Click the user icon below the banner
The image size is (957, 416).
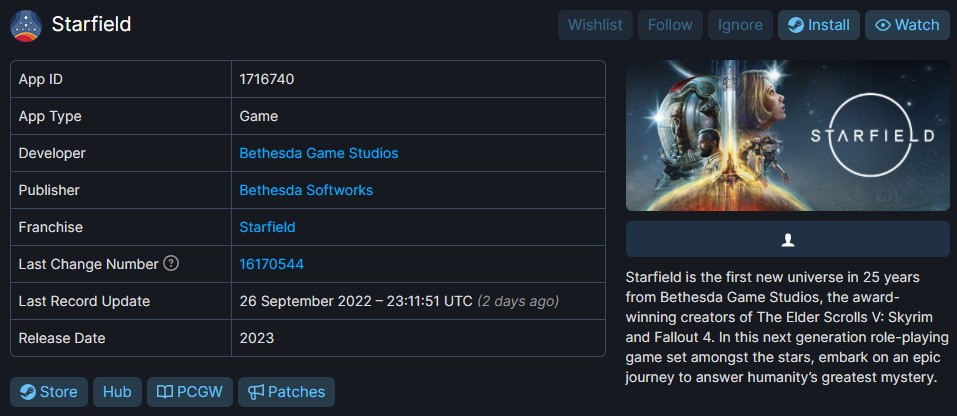787,240
